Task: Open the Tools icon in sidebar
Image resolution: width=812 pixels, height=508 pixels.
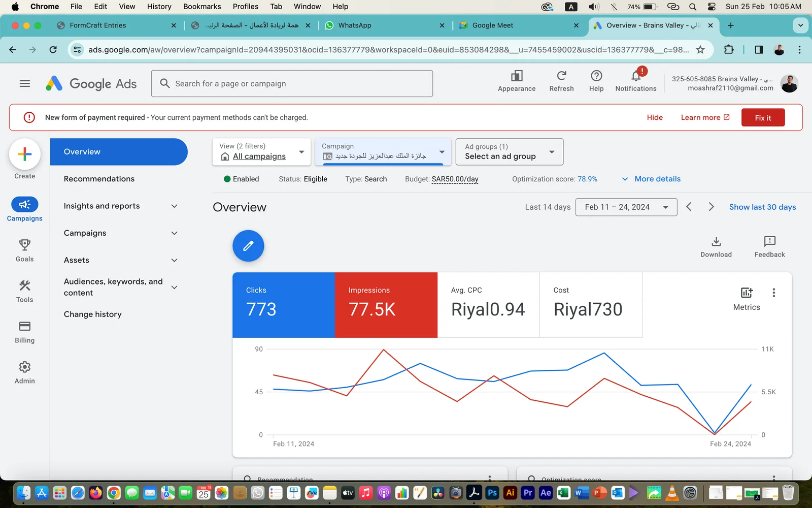Action: pos(24,286)
